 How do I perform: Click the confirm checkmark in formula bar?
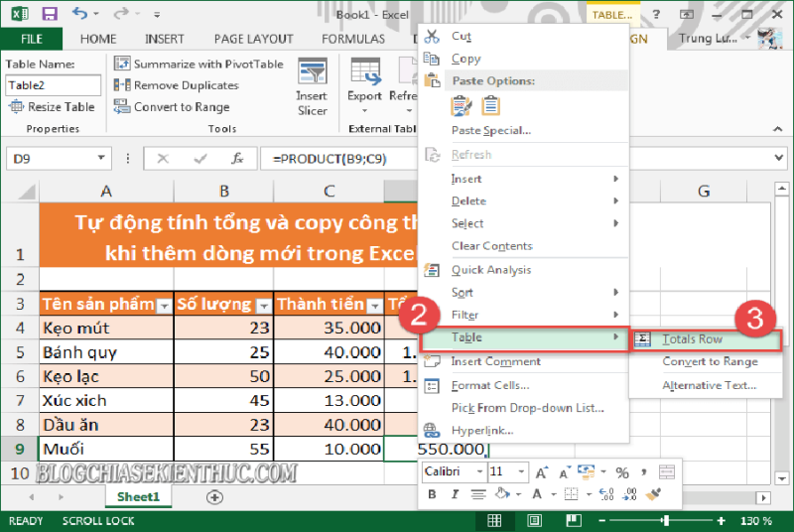(200, 159)
